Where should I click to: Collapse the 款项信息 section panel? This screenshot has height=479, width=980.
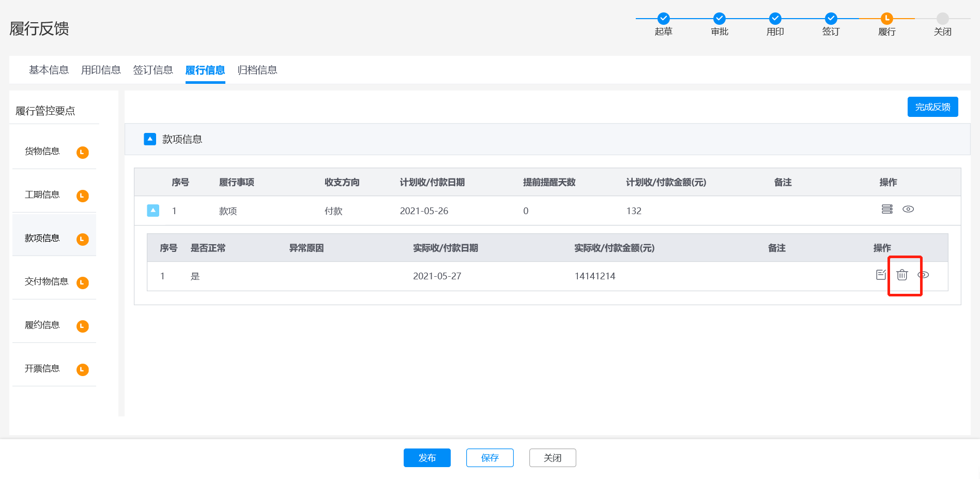[x=150, y=139]
